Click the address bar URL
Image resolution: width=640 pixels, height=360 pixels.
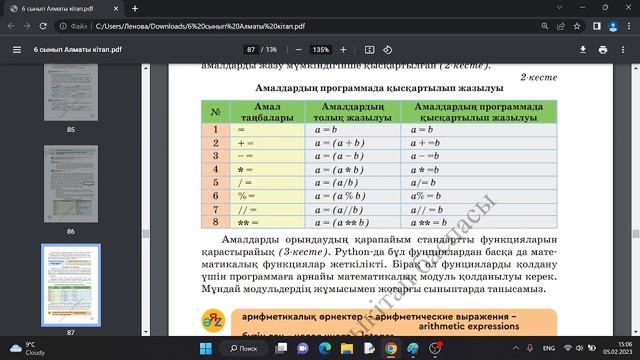point(200,26)
